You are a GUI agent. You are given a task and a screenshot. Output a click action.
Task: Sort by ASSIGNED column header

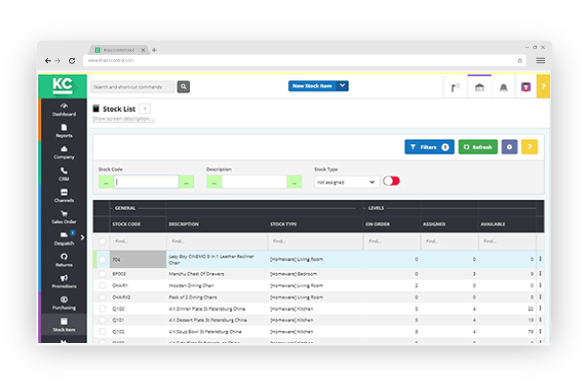click(434, 224)
